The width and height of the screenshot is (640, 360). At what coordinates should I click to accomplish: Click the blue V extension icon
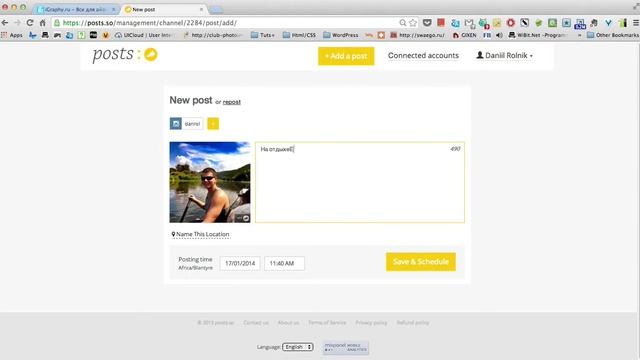click(608, 23)
